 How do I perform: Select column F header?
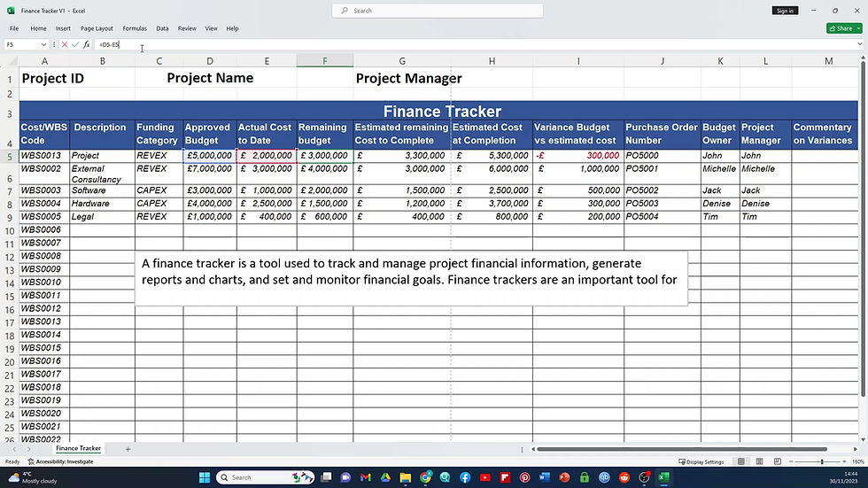(x=325, y=61)
